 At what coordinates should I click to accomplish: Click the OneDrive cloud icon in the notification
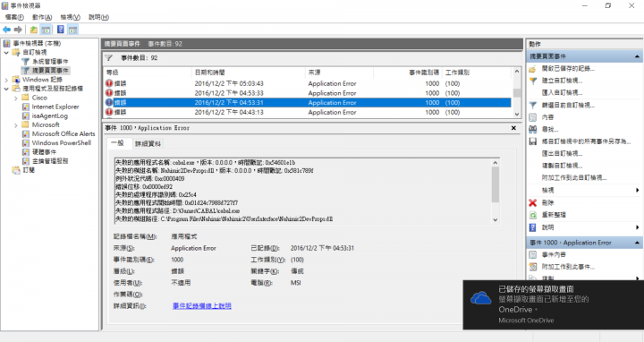pyautogui.click(x=480, y=298)
